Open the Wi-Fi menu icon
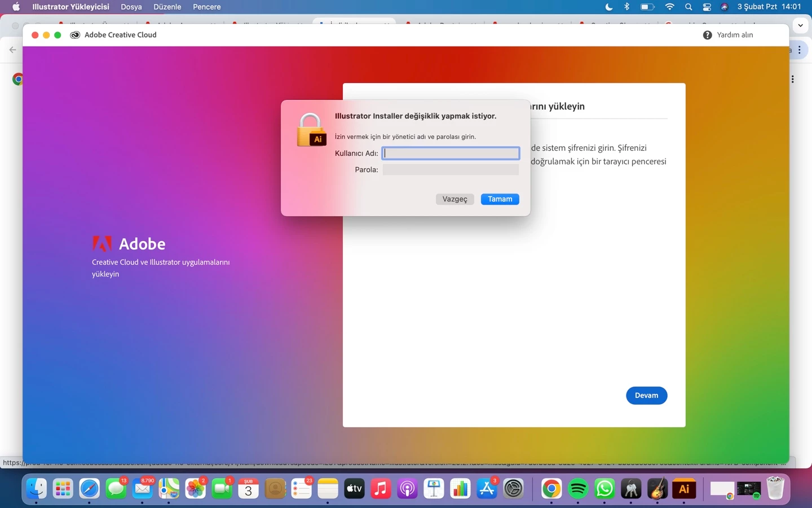812x508 pixels. pos(669,7)
